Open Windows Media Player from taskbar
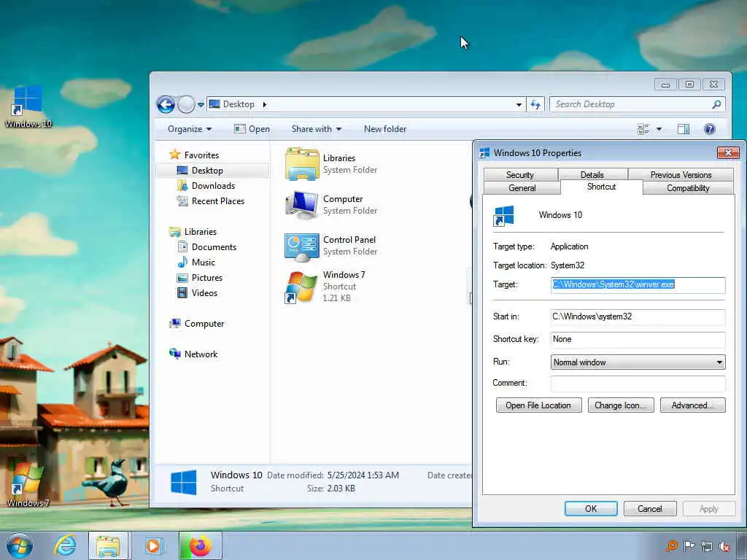Screen dimensions: 747x560 (153, 545)
